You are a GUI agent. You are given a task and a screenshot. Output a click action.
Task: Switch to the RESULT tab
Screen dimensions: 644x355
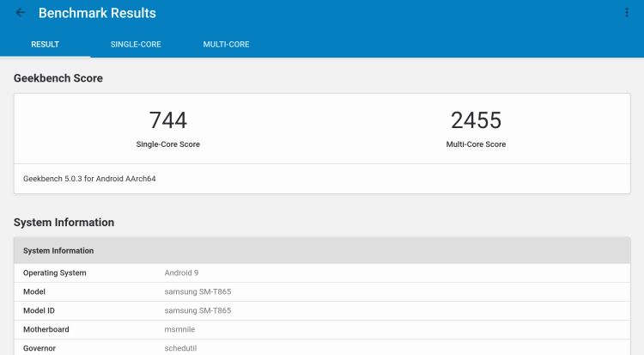click(45, 45)
